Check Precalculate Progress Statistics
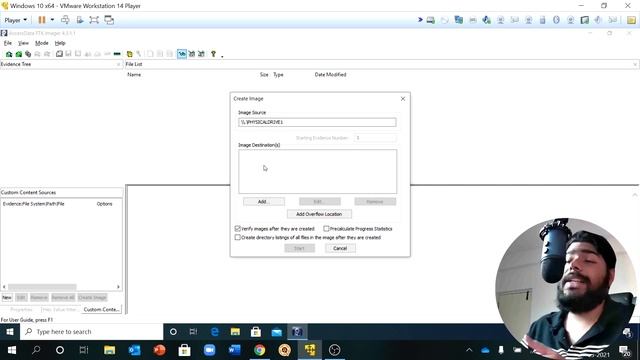Image resolution: width=640 pixels, height=360 pixels. pyautogui.click(x=326, y=229)
